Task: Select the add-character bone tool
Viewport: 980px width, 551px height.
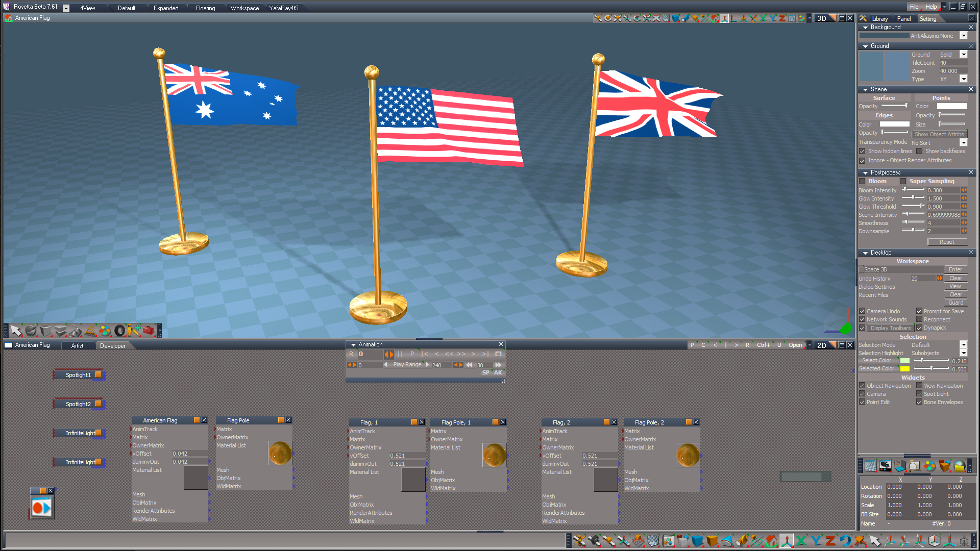Action: click(134, 331)
